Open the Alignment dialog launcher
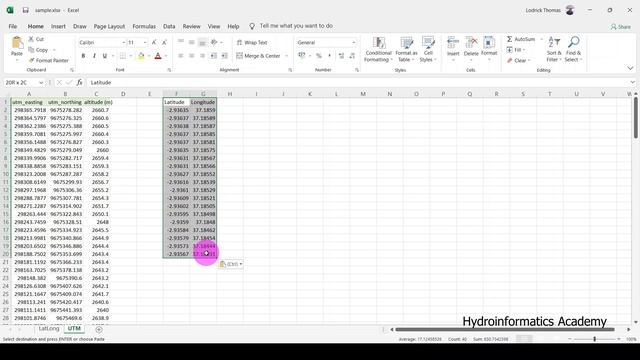 coord(290,70)
